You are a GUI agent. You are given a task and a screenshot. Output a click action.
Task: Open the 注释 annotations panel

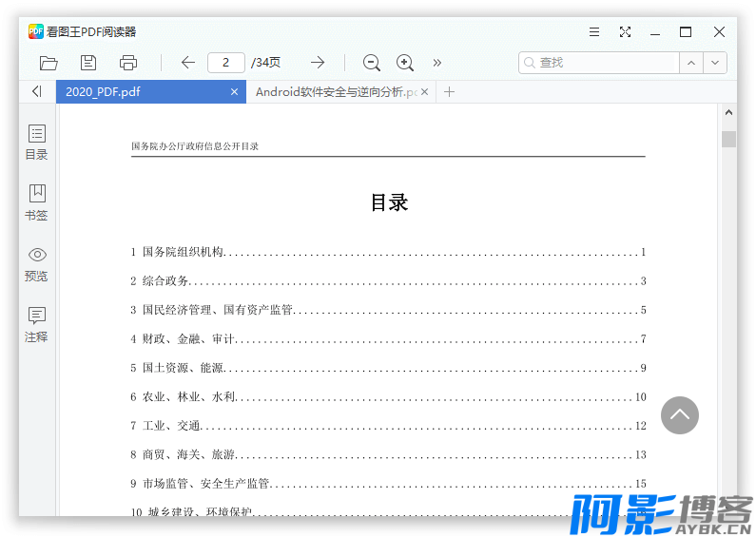pos(37,324)
